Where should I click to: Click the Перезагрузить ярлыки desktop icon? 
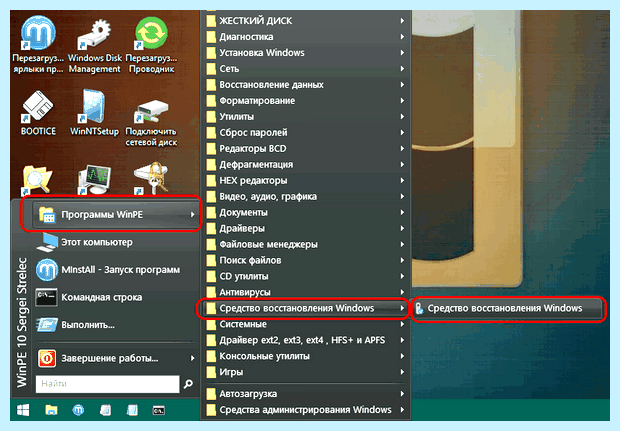click(x=38, y=45)
